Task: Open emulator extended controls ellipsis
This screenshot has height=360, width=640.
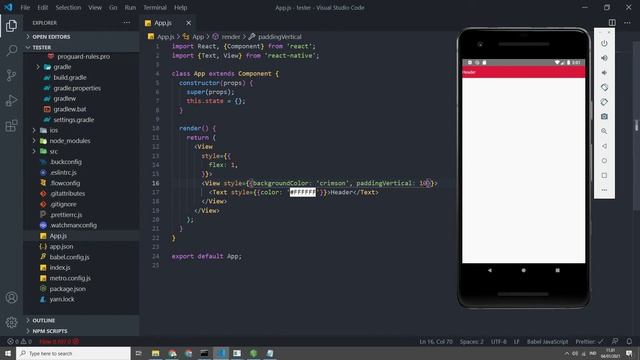Action: pyautogui.click(x=604, y=190)
